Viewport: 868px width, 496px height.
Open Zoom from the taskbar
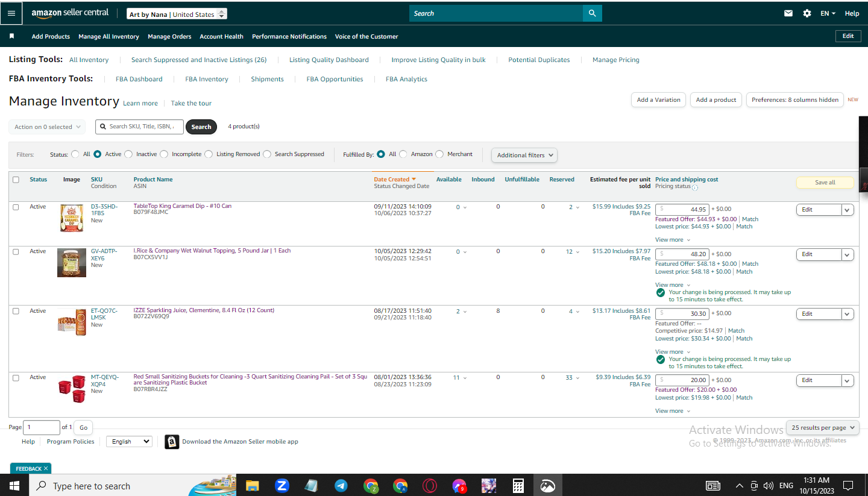[x=281, y=486]
